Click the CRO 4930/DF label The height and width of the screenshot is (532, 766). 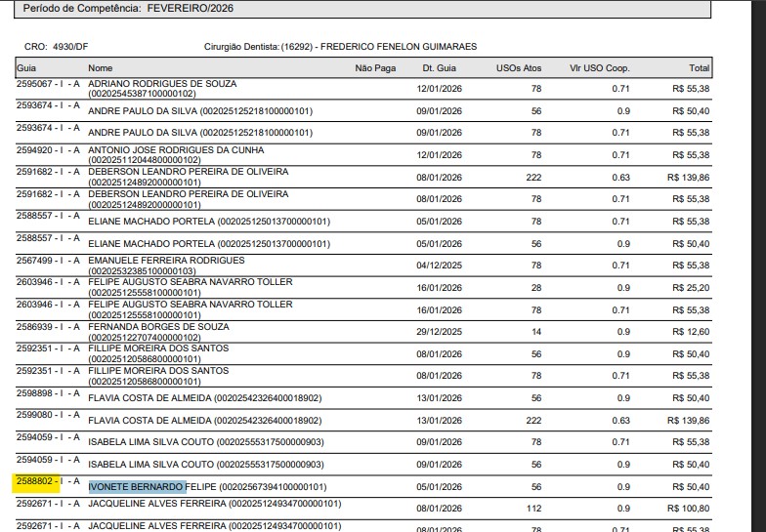(57, 47)
